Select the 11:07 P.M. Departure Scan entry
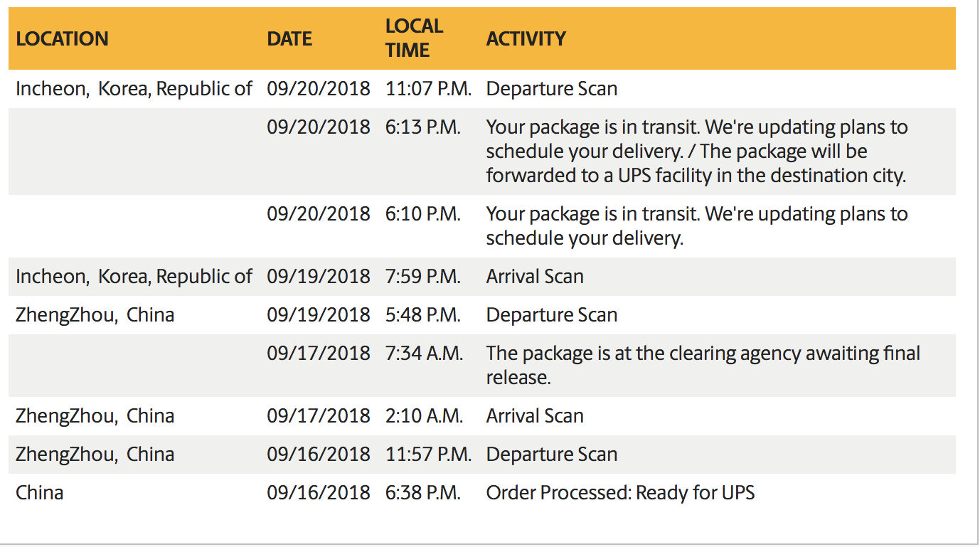Screen dimensions: 980x552 (552, 89)
